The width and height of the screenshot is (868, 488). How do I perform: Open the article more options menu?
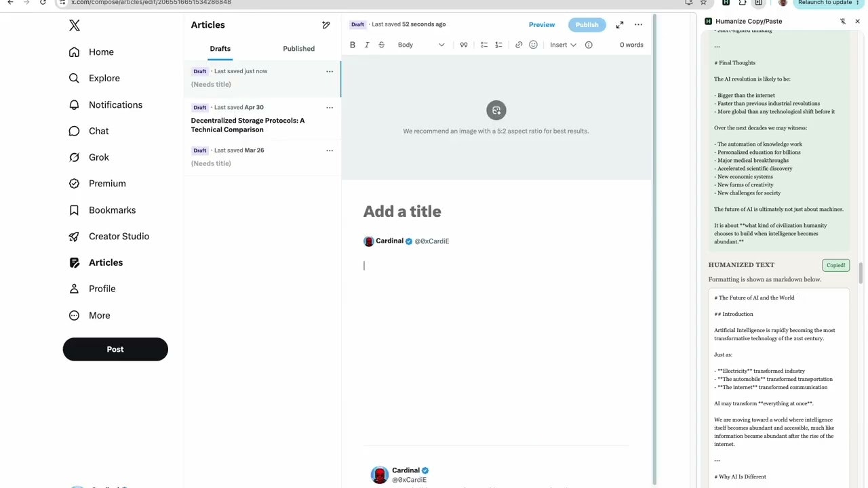(x=638, y=24)
